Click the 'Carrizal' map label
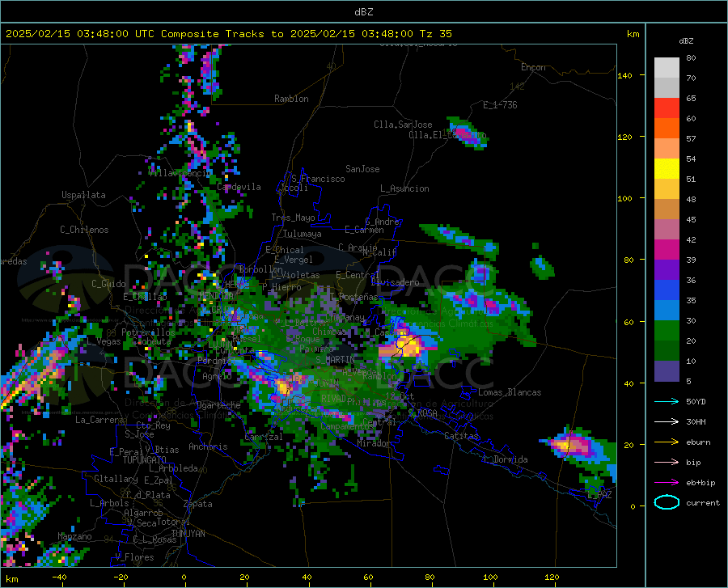728x588 pixels. click(264, 438)
